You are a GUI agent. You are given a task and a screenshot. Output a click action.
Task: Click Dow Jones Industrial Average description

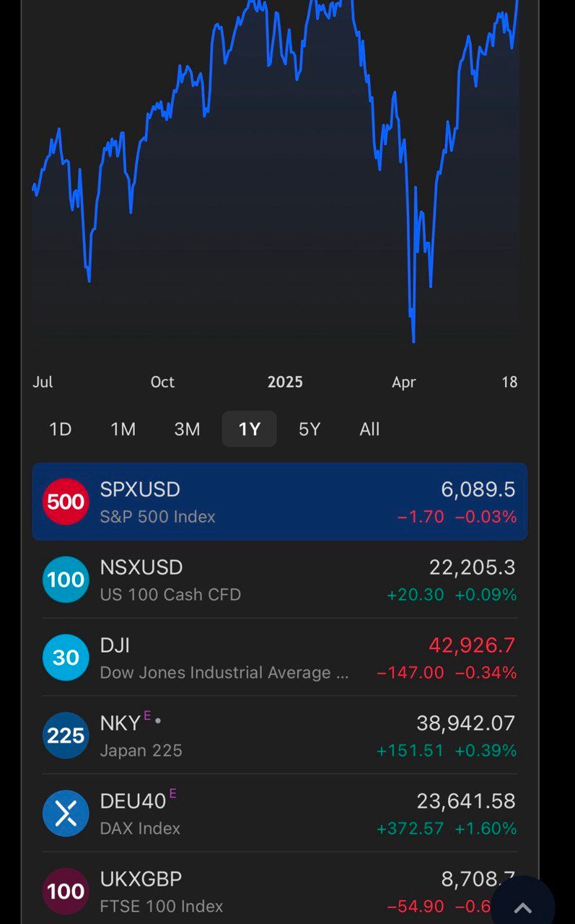pyautogui.click(x=224, y=673)
